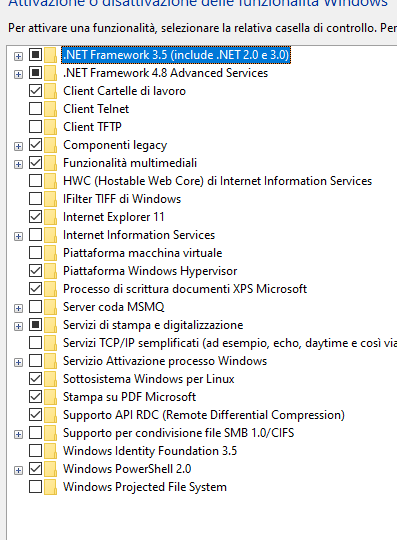Expand the Windows PowerShell 2.0 node
Screen dimensions: 397x540
[x=18, y=470]
